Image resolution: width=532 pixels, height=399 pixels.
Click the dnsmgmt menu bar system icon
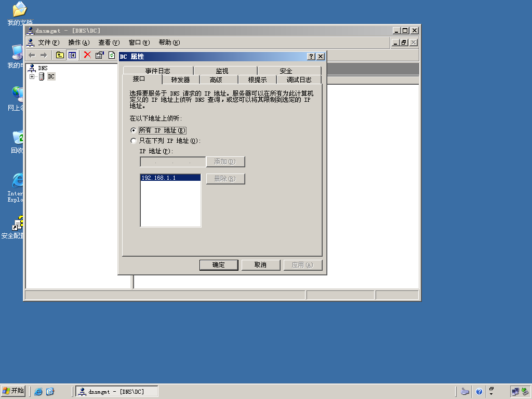[x=31, y=43]
